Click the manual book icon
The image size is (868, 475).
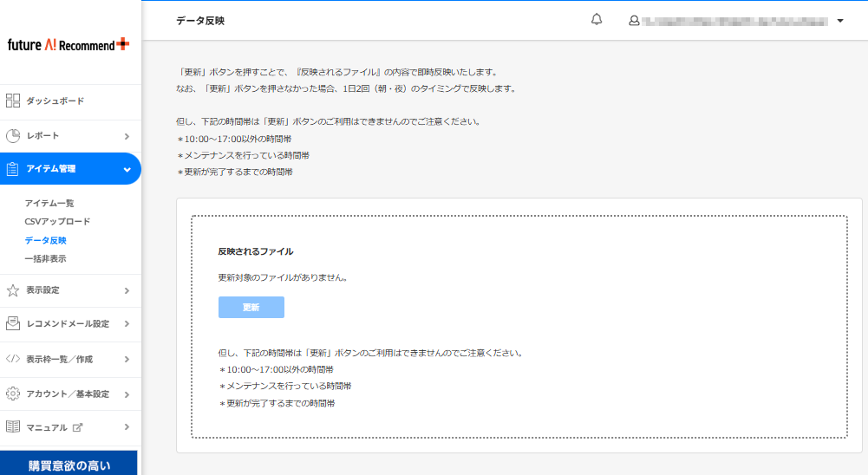point(13,427)
